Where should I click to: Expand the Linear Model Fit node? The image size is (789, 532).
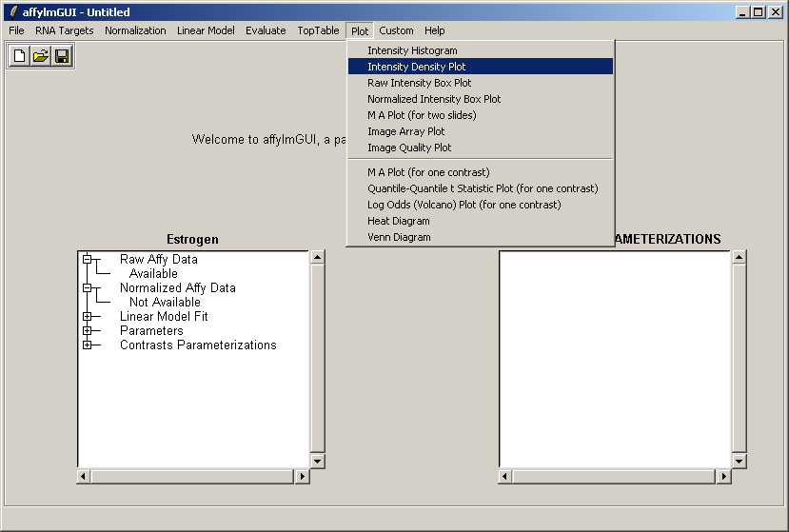tap(88, 316)
